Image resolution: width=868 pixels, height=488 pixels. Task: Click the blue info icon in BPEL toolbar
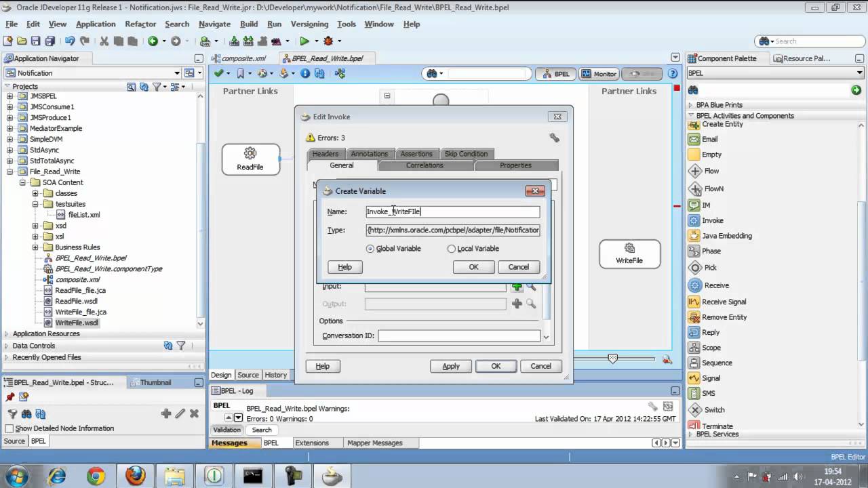(x=305, y=73)
